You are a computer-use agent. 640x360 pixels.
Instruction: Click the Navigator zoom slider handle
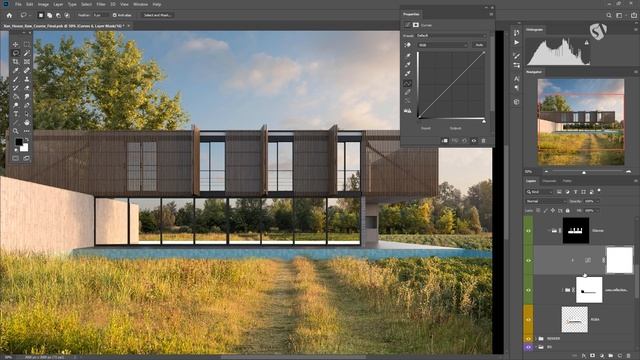pos(584,172)
